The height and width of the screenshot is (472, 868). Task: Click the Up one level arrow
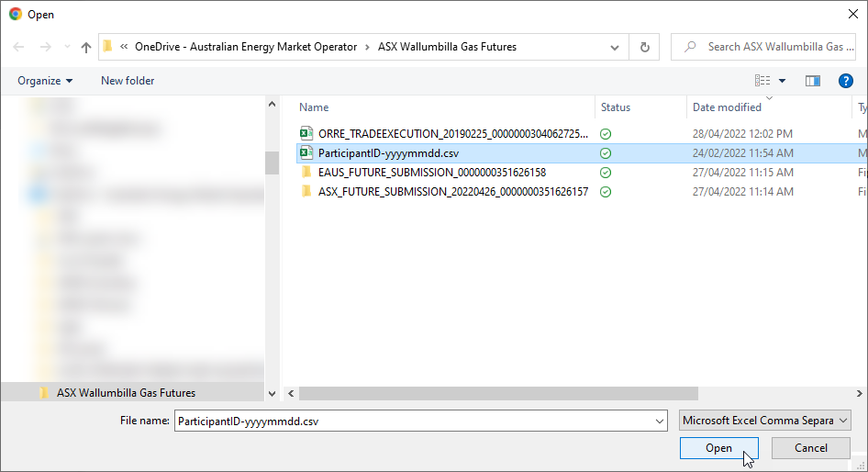click(86, 47)
